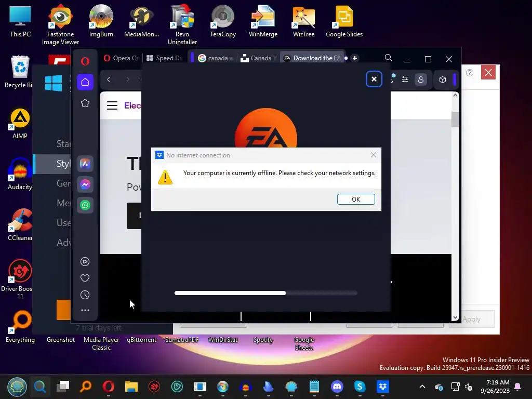
Task: Click the Start button on the taskbar
Action: [x=17, y=387]
